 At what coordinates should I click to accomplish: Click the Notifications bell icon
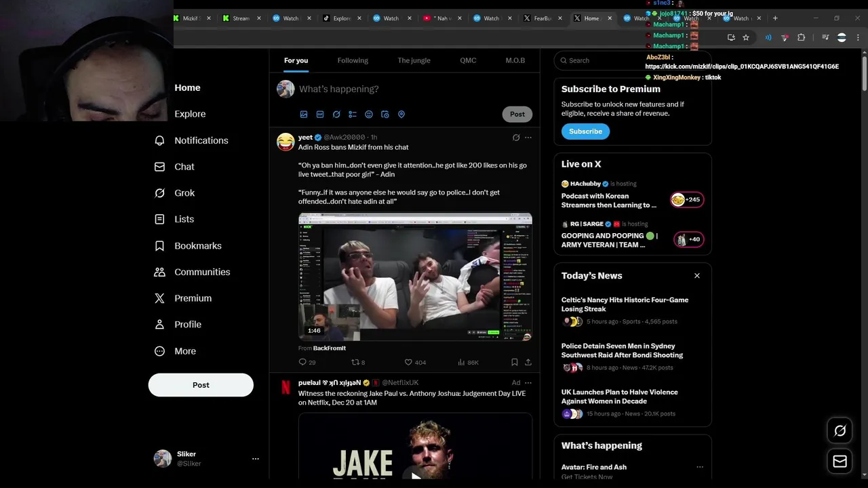[159, 140]
